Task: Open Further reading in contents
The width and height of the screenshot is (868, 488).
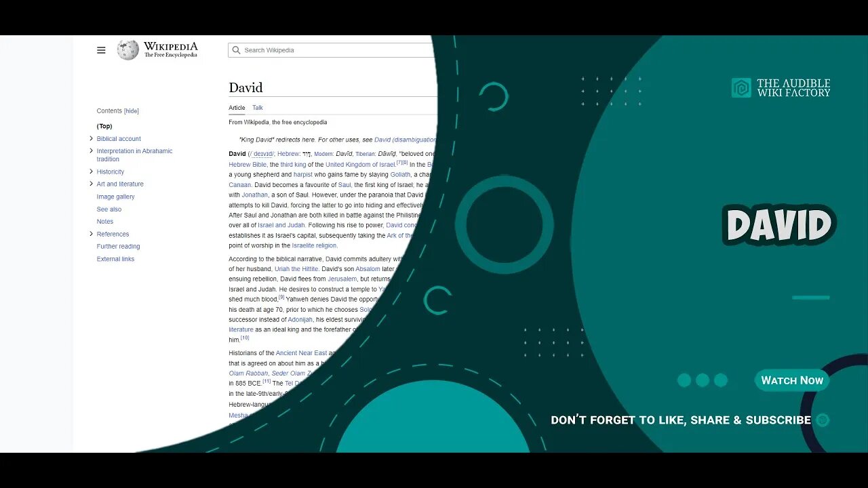Action: coord(118,247)
